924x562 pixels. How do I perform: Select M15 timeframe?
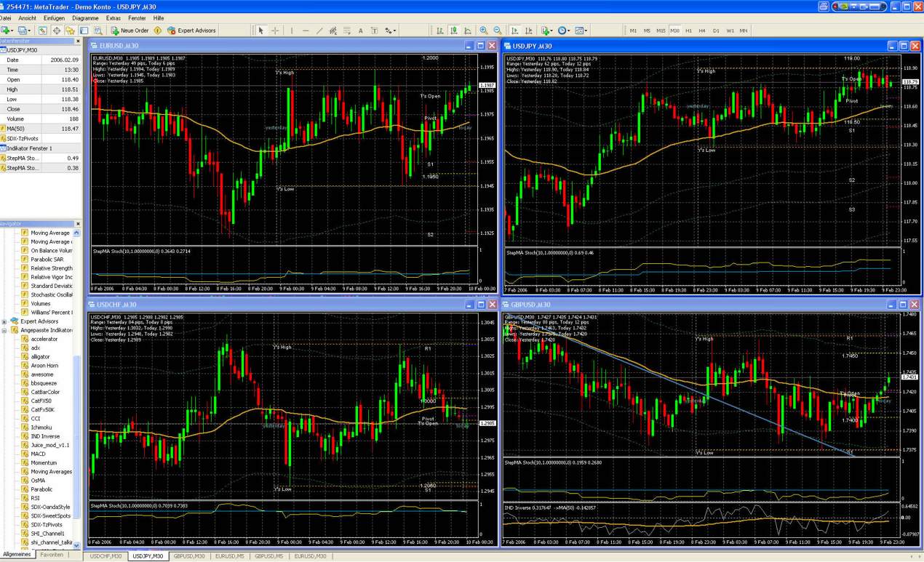click(x=661, y=31)
